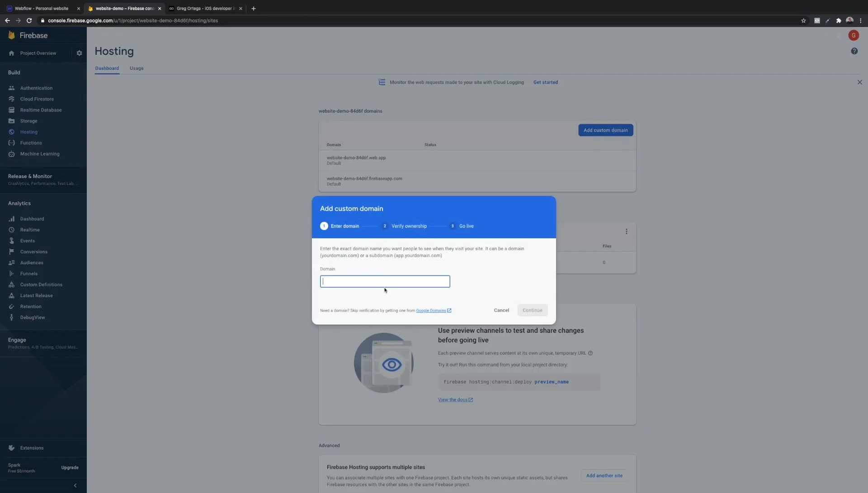The image size is (868, 493).
Task: Click Cancel in the dialog
Action: point(501,310)
